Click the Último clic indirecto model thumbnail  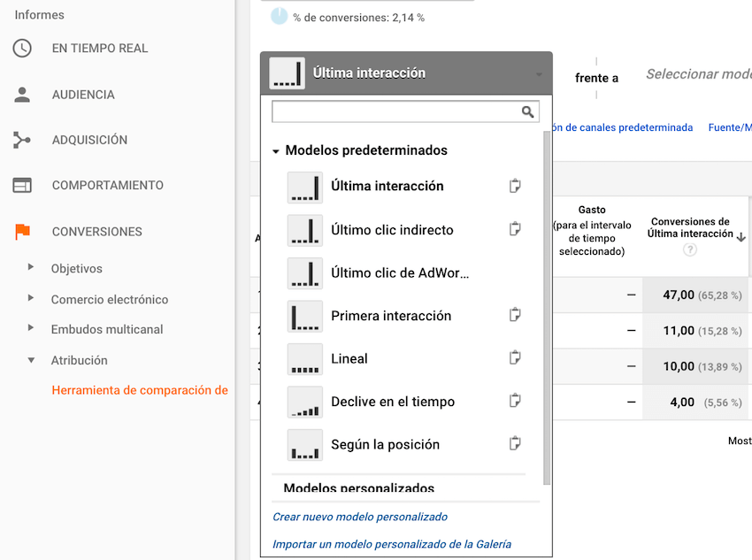pyautogui.click(x=305, y=231)
